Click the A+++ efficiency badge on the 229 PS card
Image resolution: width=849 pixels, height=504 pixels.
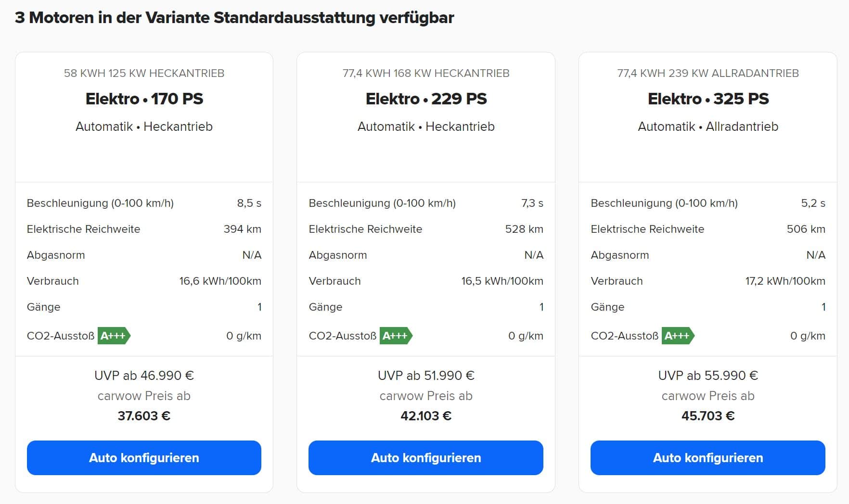[x=396, y=336]
